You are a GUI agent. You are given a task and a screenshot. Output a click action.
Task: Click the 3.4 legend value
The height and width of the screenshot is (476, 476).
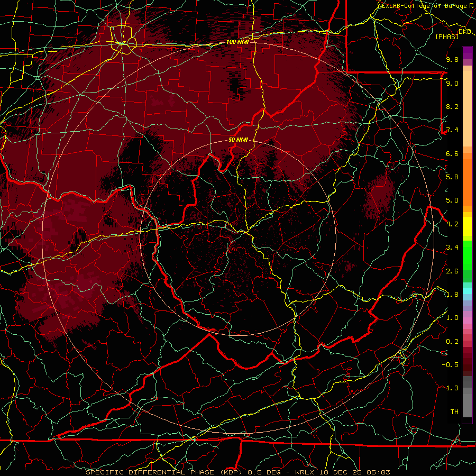coord(452,248)
